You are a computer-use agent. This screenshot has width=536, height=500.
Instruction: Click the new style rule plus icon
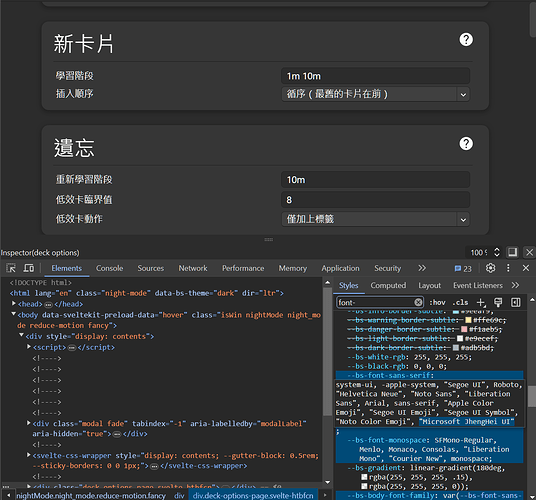coord(481,302)
